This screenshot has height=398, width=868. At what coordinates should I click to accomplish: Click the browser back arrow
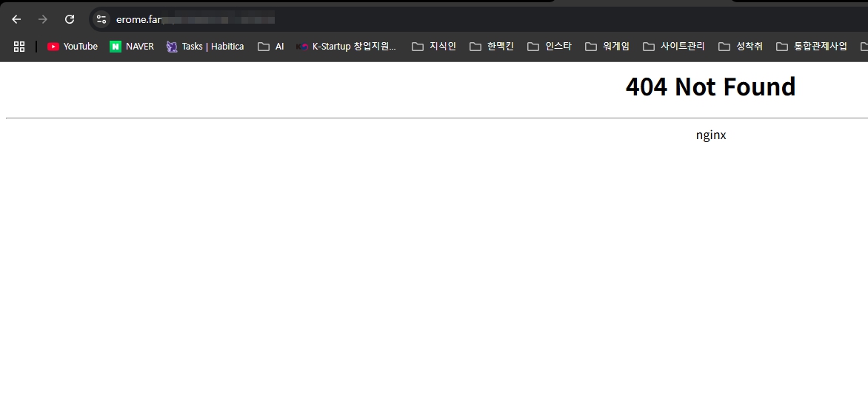(16, 19)
